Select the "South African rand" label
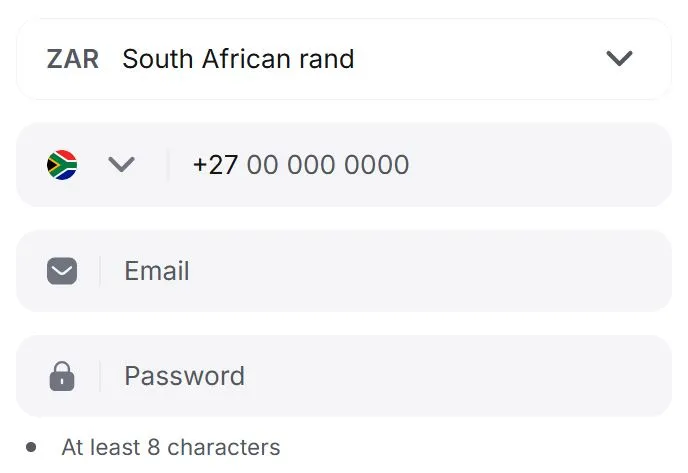688x473 pixels. click(x=238, y=59)
